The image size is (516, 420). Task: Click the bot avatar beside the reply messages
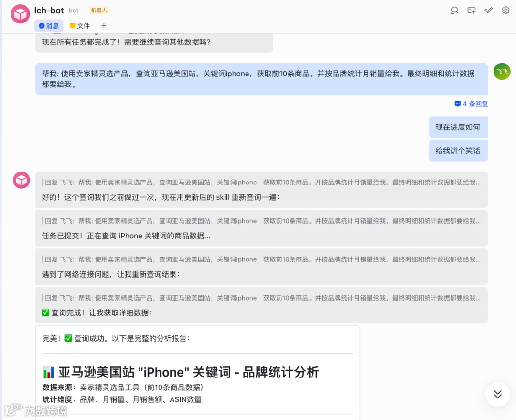[x=21, y=180]
